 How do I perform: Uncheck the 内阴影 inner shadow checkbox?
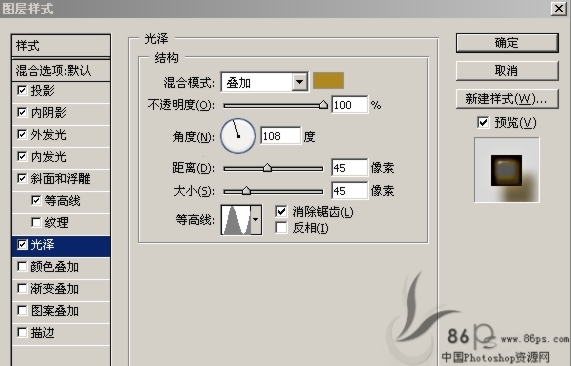click(x=22, y=113)
